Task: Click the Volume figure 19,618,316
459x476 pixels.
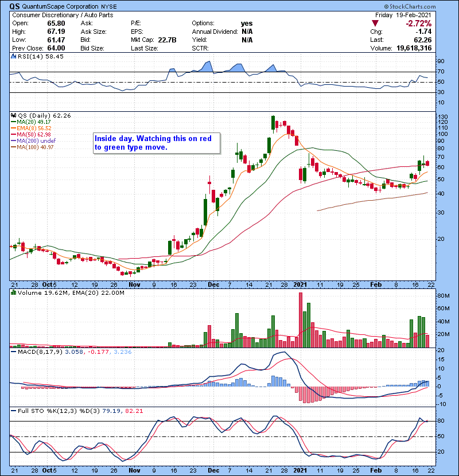Action: click(414, 48)
